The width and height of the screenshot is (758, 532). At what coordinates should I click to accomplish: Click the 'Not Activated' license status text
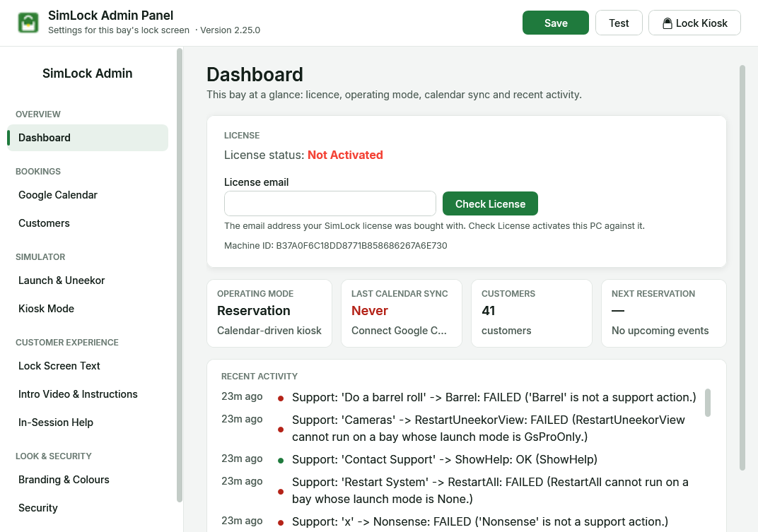pyautogui.click(x=345, y=155)
